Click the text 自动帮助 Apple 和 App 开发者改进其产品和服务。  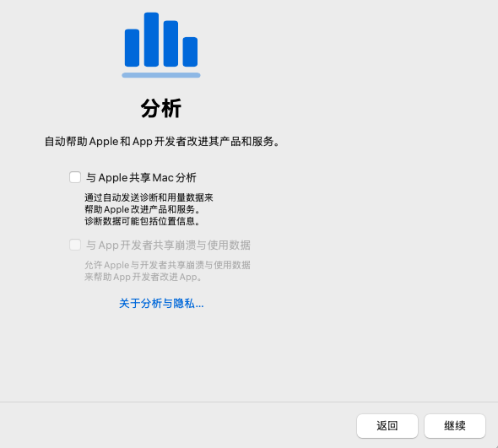pos(162,141)
